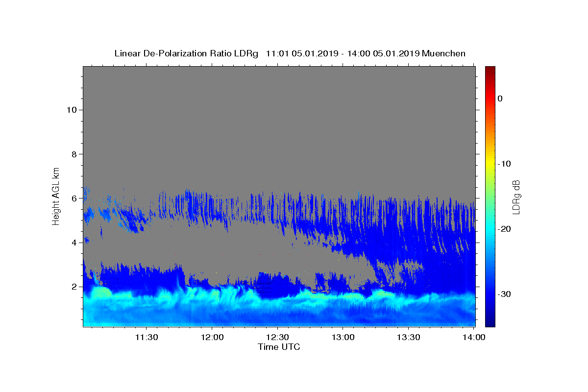Click the '11:30' time axis label

click(x=147, y=338)
